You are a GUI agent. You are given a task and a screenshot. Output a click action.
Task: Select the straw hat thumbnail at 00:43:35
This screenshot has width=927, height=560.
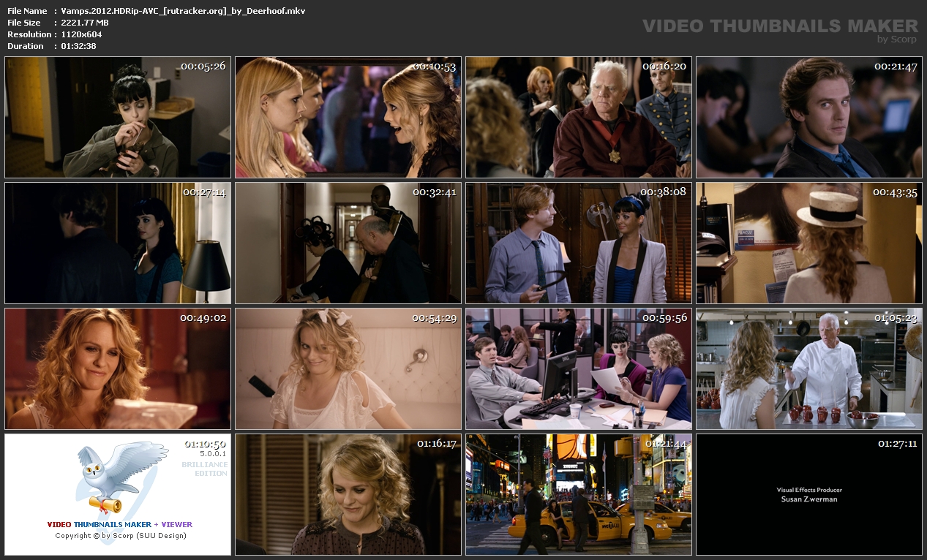[x=808, y=243]
